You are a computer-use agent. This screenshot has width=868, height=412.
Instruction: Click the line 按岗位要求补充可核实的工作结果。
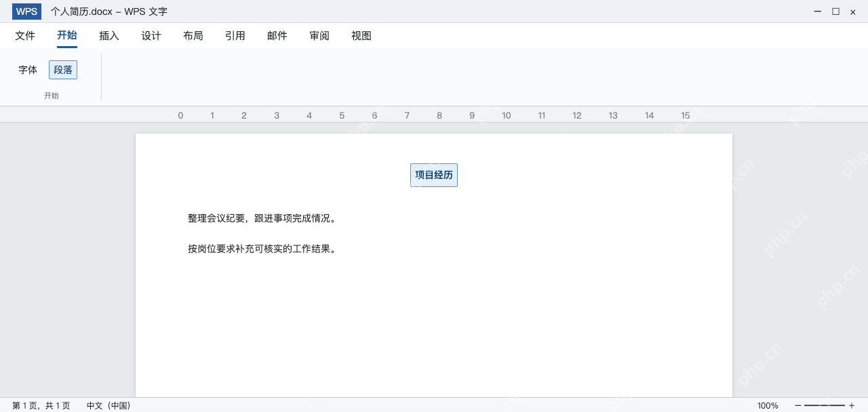[x=262, y=249]
